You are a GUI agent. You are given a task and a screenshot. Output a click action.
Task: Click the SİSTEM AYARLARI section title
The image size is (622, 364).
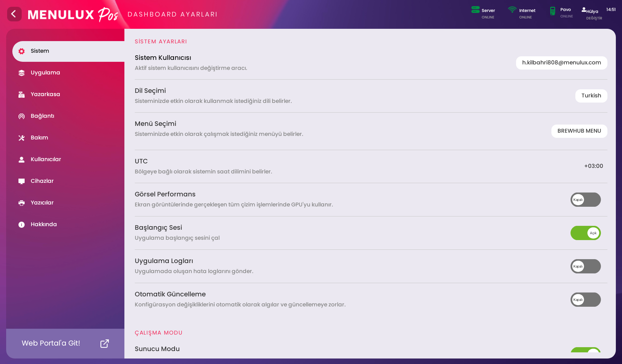coord(161,42)
